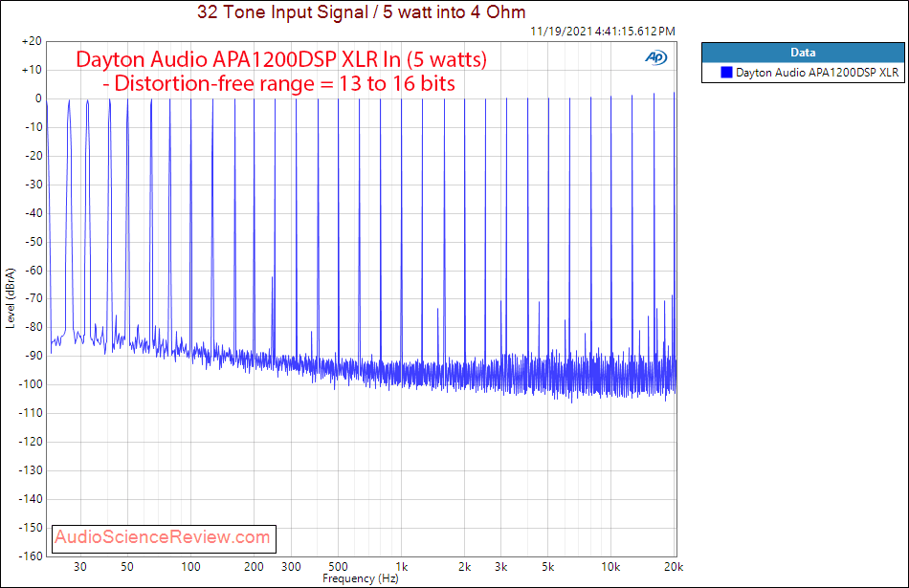The width and height of the screenshot is (909, 588).
Task: Click the '20k' x-axis tick label
Action: click(x=674, y=567)
